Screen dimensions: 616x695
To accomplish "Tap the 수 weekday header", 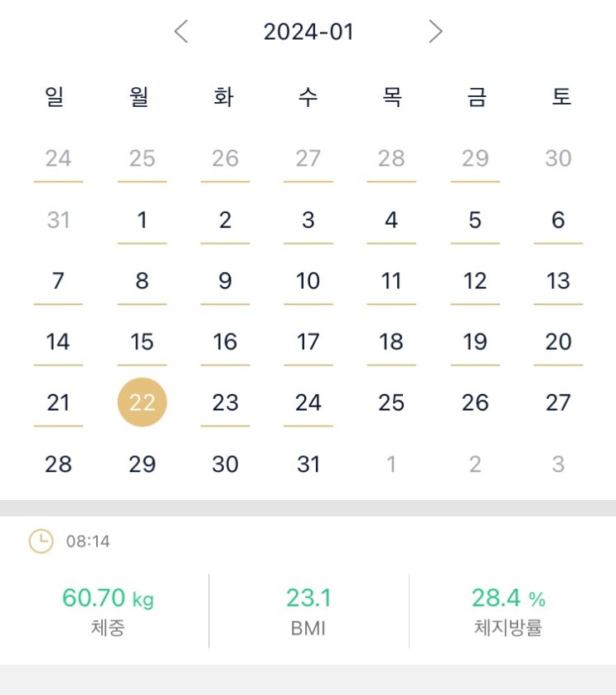I will 308,97.
